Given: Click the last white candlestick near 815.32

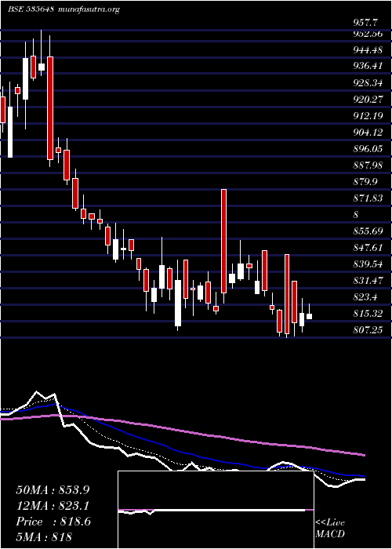Looking at the screenshot, I should (x=309, y=316).
